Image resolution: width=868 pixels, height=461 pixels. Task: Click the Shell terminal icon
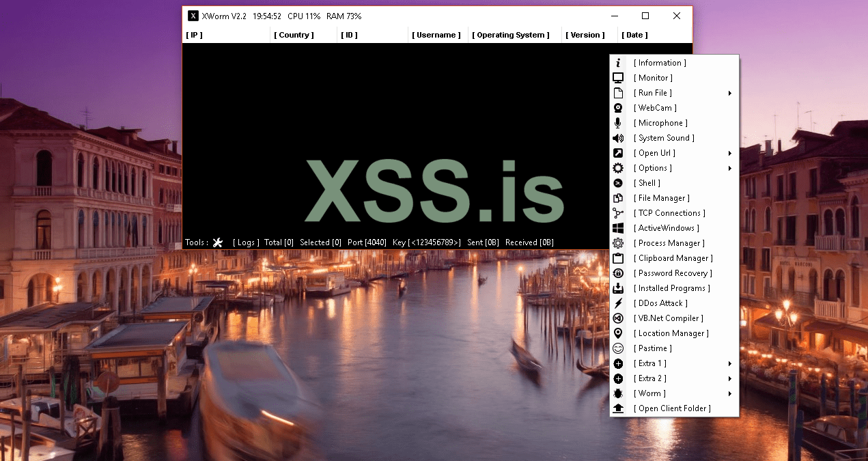(618, 183)
